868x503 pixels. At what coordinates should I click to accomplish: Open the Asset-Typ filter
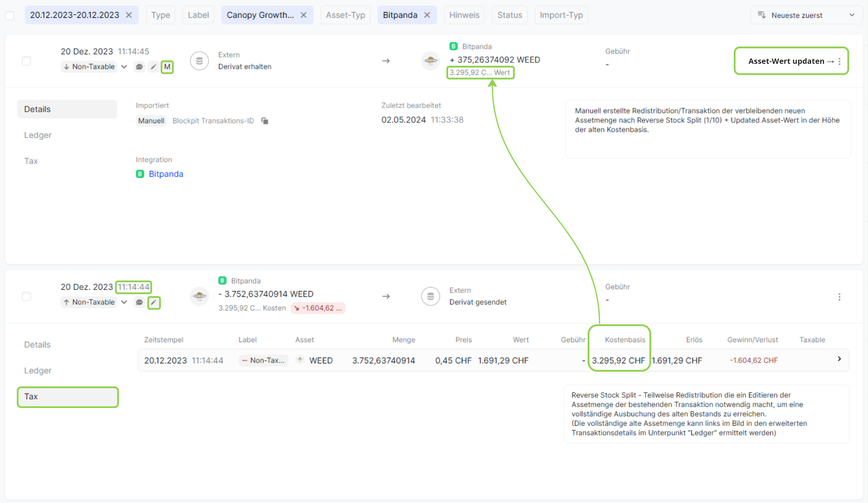pyautogui.click(x=345, y=15)
